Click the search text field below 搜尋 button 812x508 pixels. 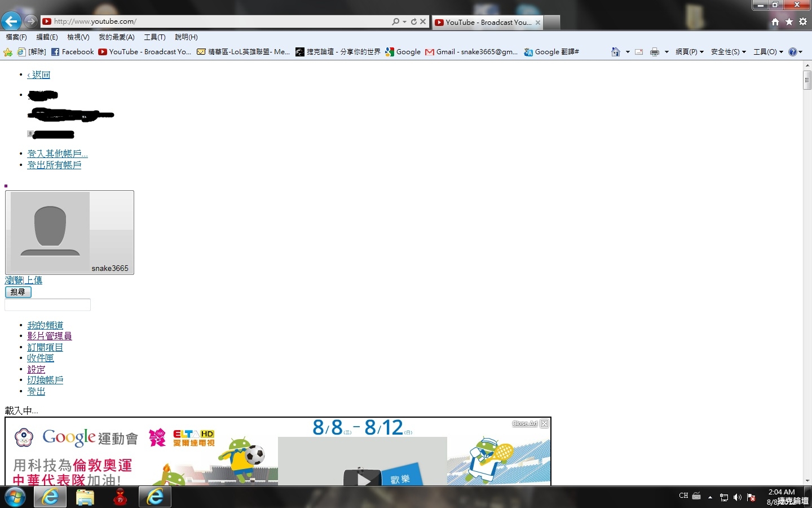(47, 305)
